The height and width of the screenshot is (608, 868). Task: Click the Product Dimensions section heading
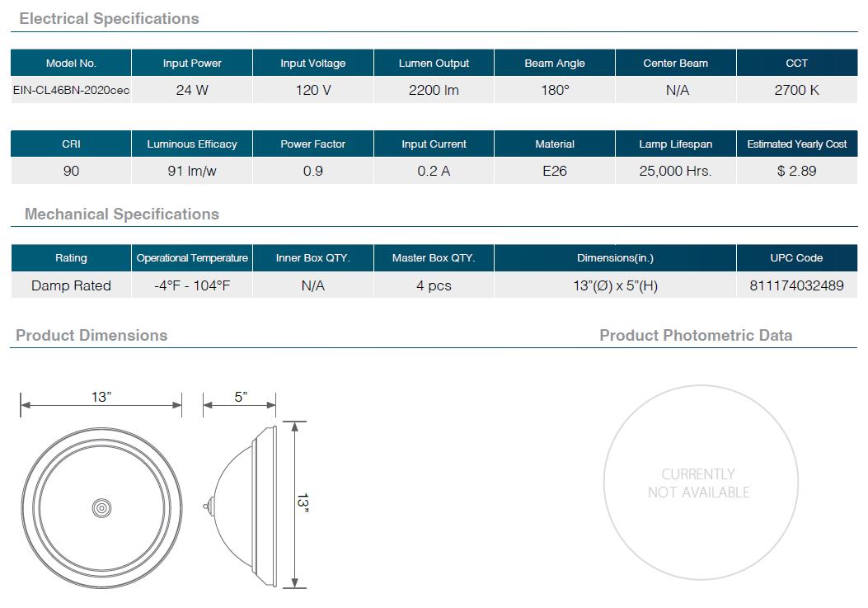coord(91,336)
